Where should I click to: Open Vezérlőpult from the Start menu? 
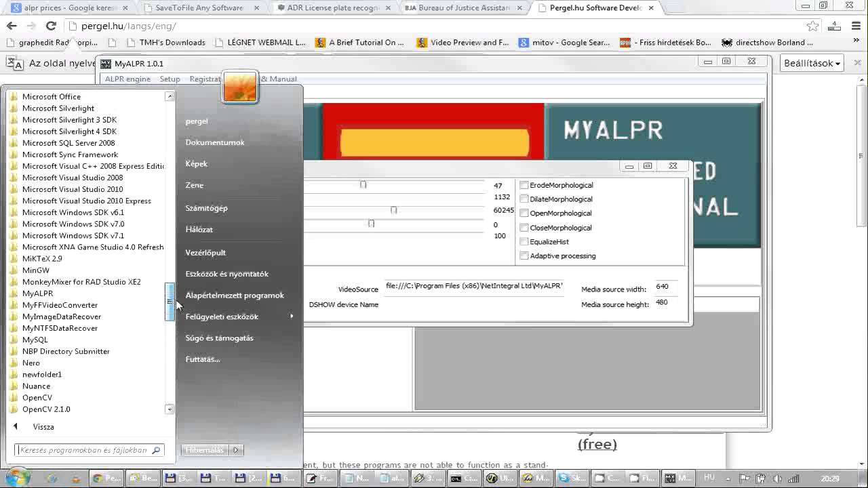pyautogui.click(x=205, y=253)
